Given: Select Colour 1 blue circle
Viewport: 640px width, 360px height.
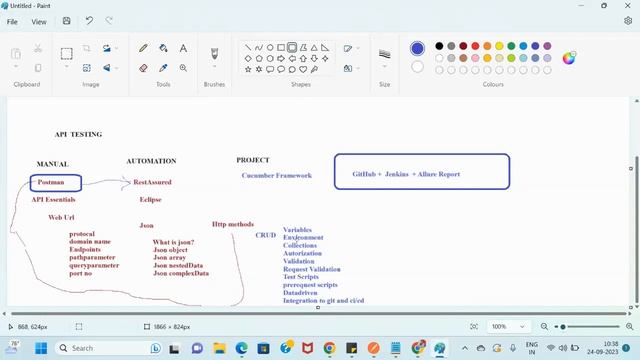Looking at the screenshot, I should (417, 49).
